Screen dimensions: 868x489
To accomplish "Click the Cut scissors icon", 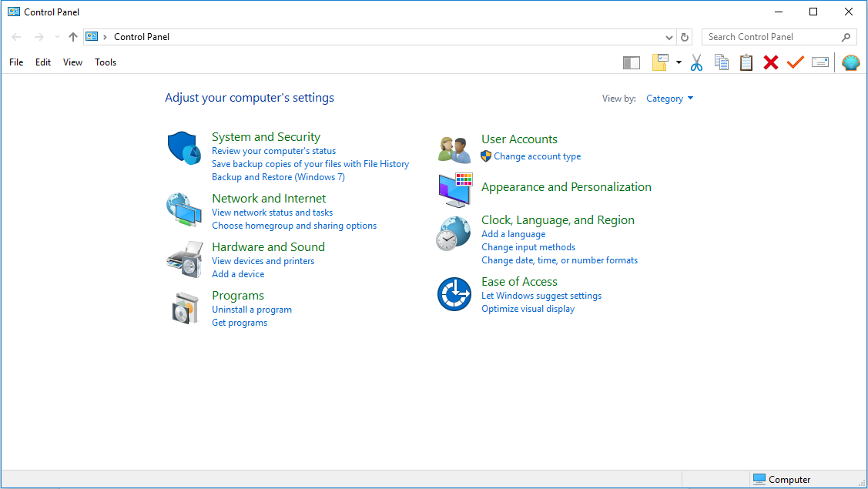I will tap(696, 62).
